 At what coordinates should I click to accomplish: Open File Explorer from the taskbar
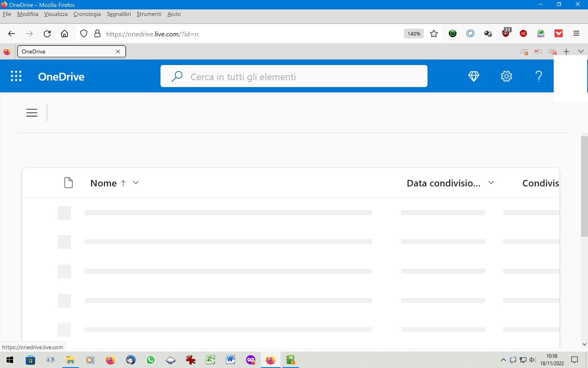tap(70, 360)
